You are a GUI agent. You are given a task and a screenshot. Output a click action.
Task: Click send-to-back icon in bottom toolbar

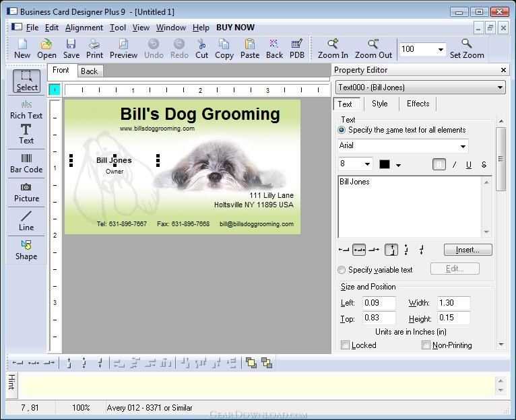tap(267, 363)
